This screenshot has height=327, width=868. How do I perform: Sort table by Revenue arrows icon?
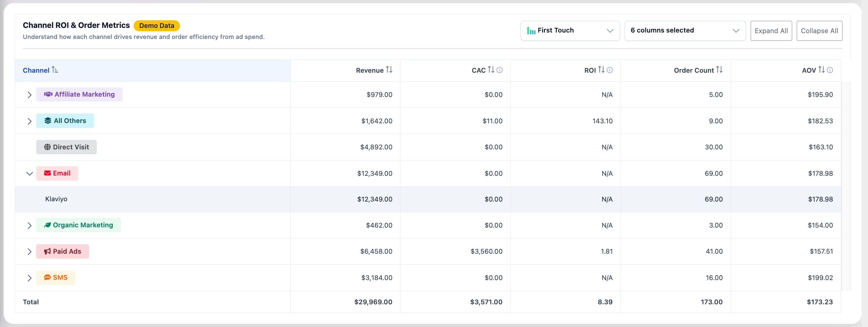(389, 70)
